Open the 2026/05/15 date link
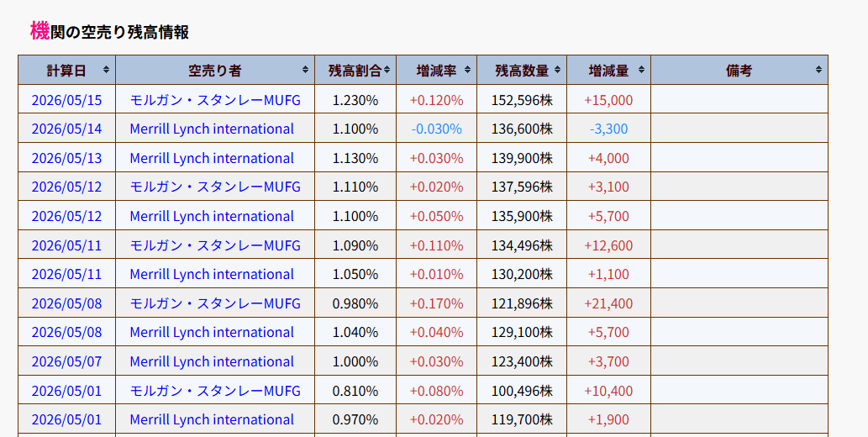868x437 pixels. coord(66,100)
